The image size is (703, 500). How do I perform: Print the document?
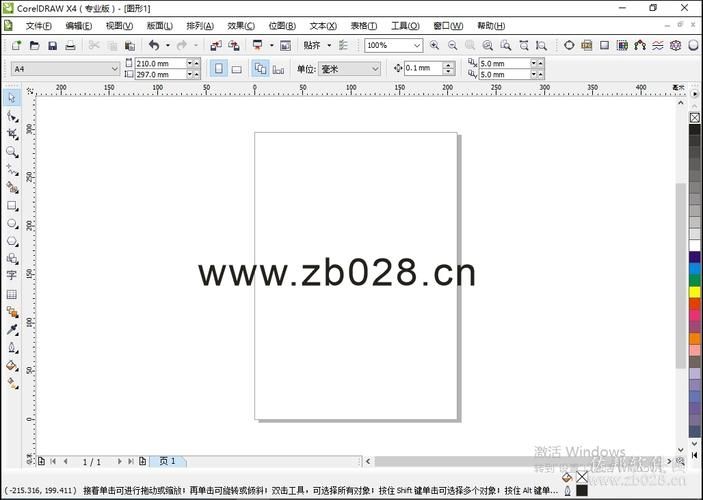70,45
